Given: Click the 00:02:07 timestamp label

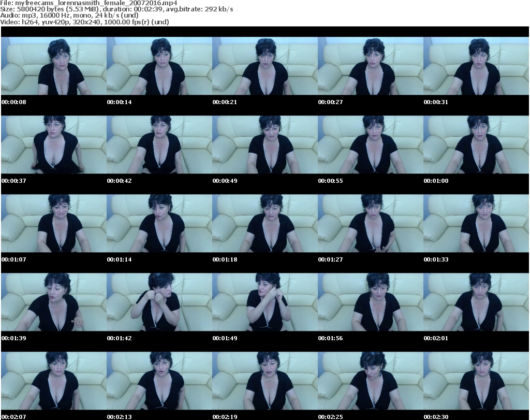Looking at the screenshot, I should [14, 417].
